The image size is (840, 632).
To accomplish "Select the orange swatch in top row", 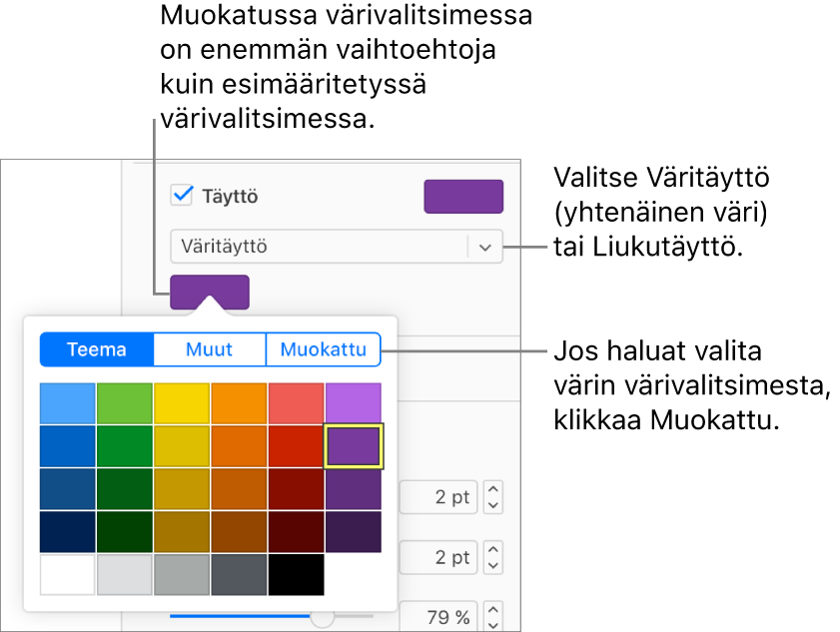I will coord(239,403).
